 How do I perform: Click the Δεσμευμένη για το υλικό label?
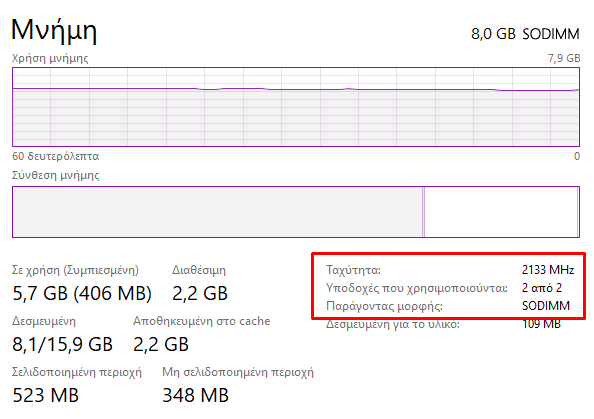[393, 324]
